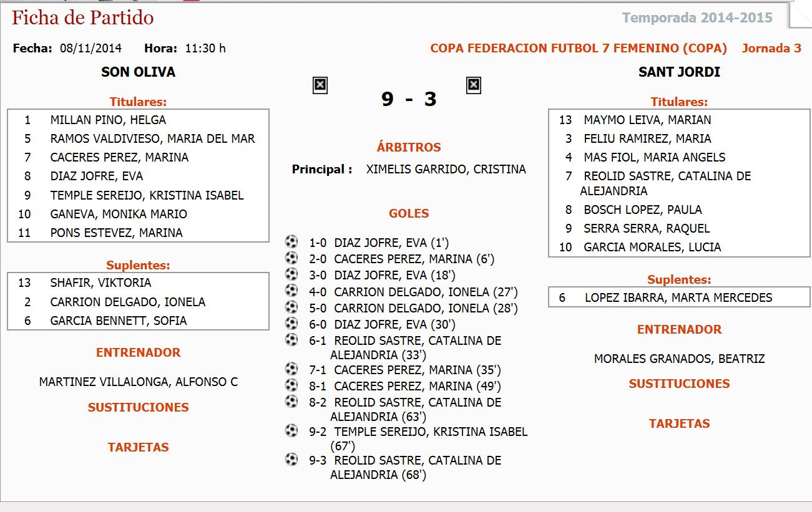Click the 9 - 3 final score
Image resolution: width=812 pixels, height=512 pixels.
click(409, 99)
